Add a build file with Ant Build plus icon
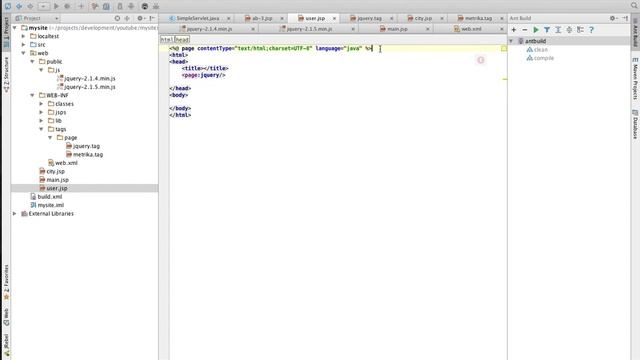Viewport: 640px width, 360px height. pyautogui.click(x=514, y=30)
